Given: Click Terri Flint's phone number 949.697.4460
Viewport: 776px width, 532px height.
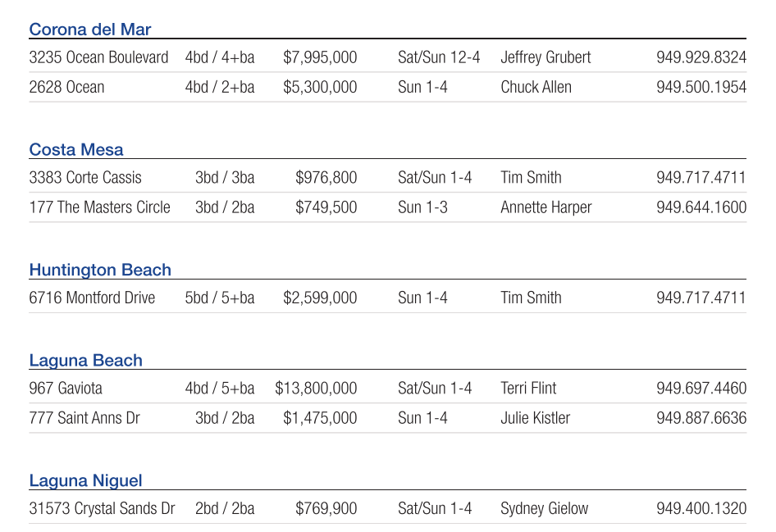Looking at the screenshot, I should point(701,388).
